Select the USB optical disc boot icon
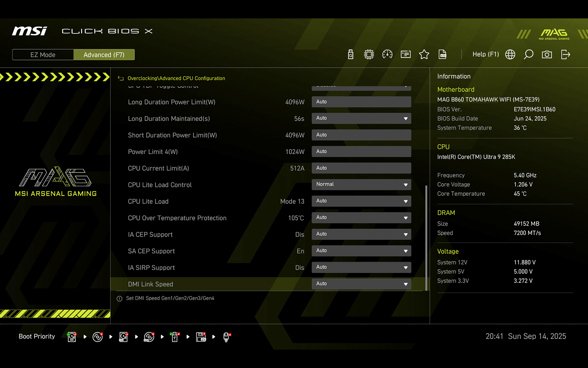 coord(149,337)
